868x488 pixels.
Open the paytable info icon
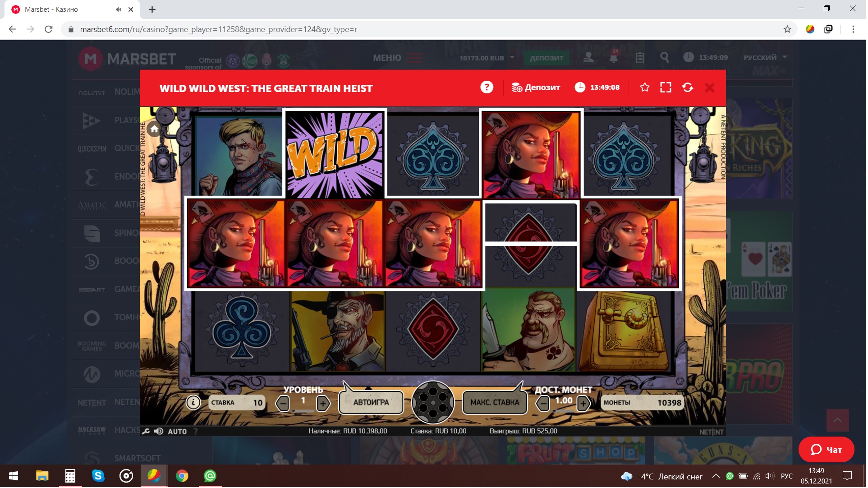(193, 403)
